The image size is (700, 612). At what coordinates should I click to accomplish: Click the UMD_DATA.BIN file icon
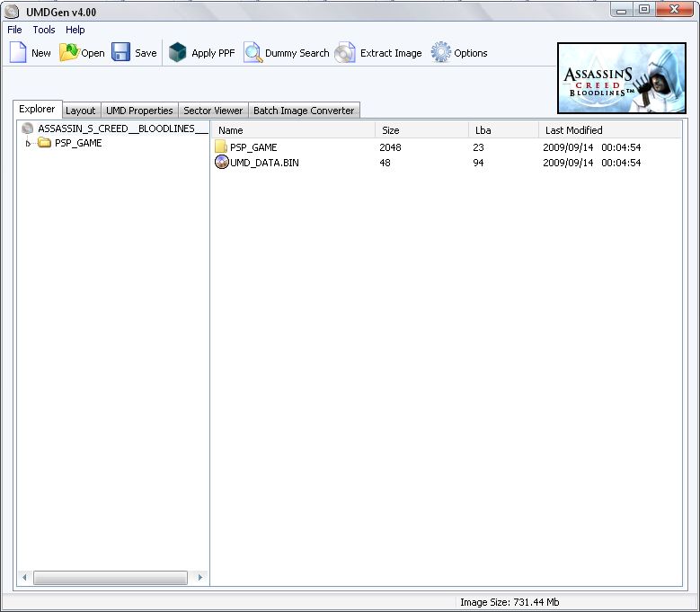[x=221, y=162]
